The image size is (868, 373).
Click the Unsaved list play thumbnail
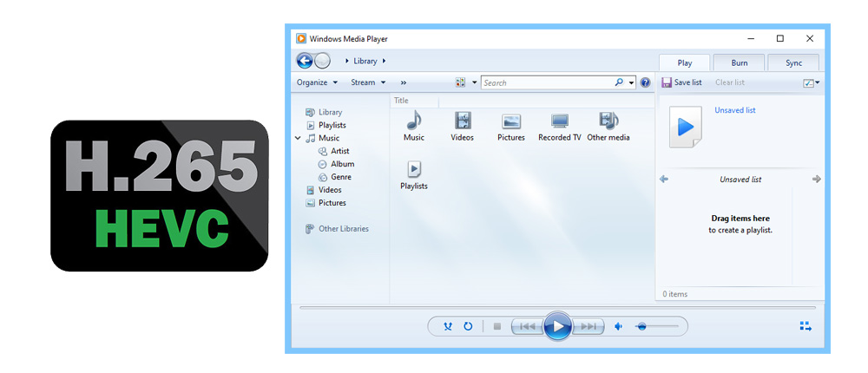pyautogui.click(x=686, y=127)
